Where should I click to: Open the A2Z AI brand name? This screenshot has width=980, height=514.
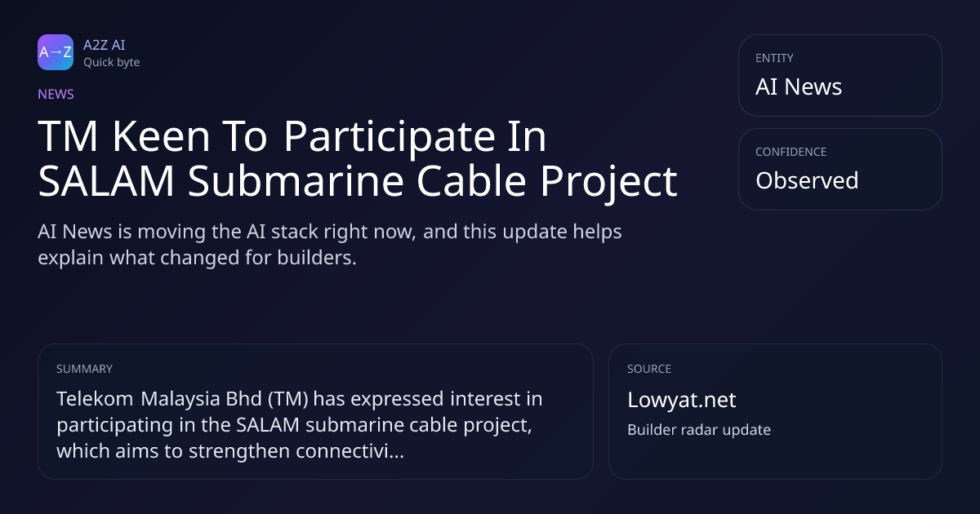click(105, 45)
